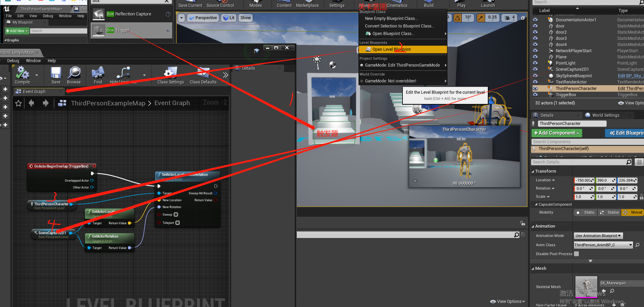Viewport: 644px width, 307px height.
Task: Open camera speed setting in viewport
Action: [x=510, y=18]
